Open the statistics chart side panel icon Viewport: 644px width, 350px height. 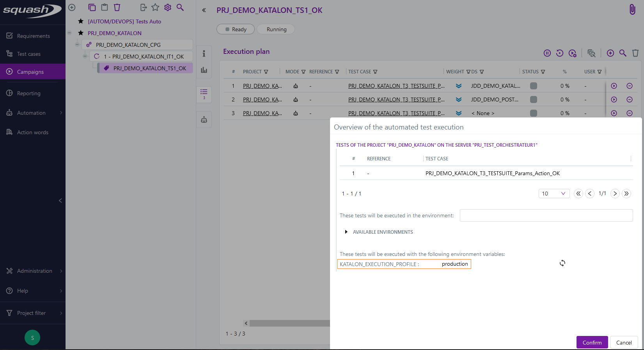pyautogui.click(x=204, y=70)
